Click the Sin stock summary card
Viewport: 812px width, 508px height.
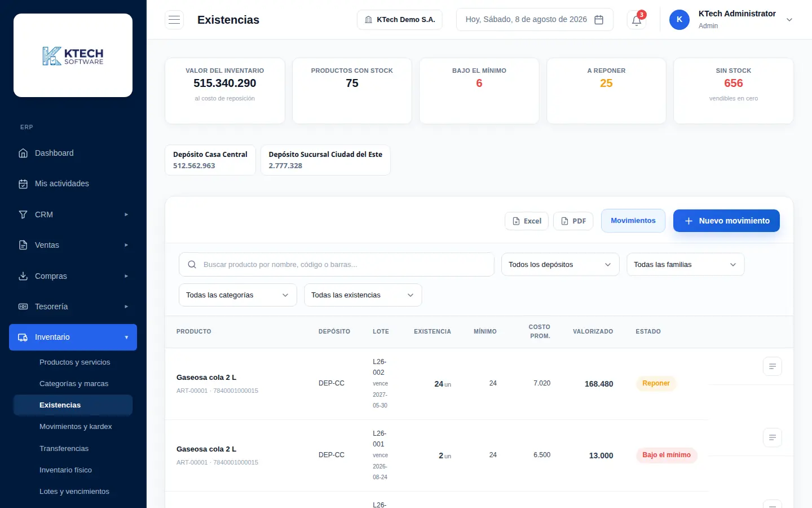click(734, 91)
